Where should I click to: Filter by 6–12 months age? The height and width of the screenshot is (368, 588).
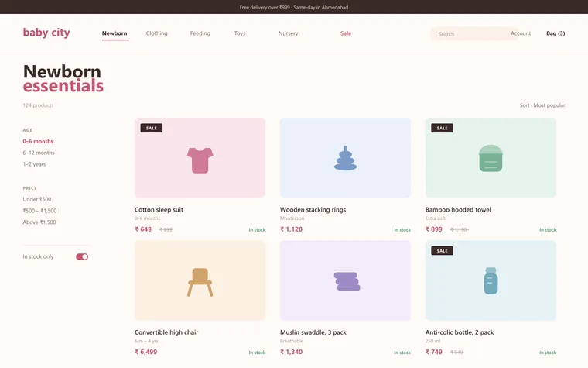click(x=39, y=153)
